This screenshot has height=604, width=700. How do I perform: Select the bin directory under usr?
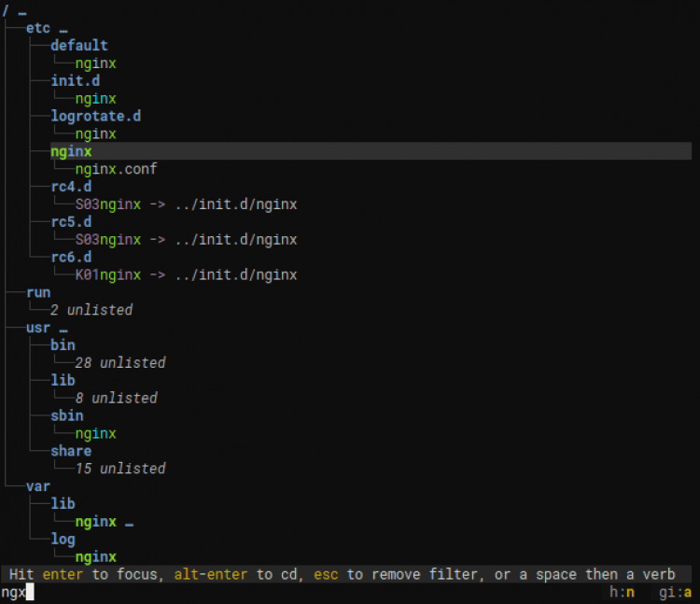[63, 345]
